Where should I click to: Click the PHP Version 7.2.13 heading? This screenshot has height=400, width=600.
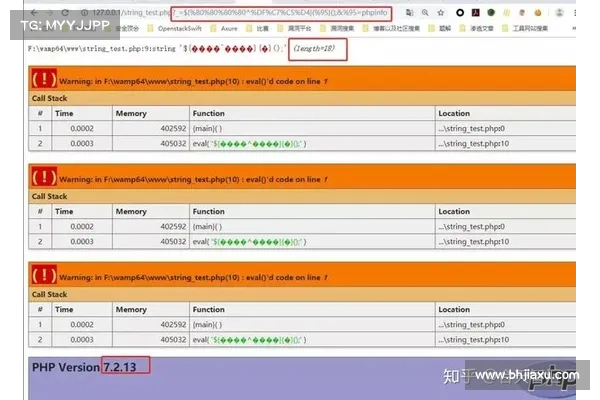[x=84, y=367]
